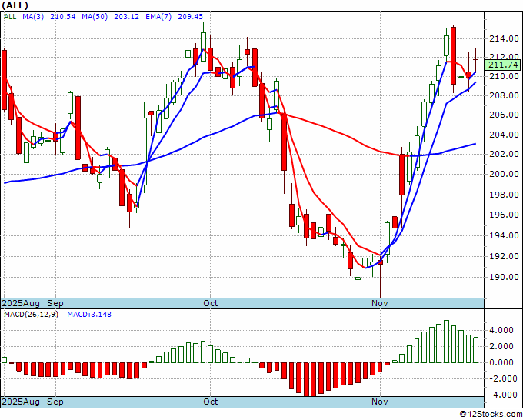Click the 194.00 price axis label

[504, 236]
